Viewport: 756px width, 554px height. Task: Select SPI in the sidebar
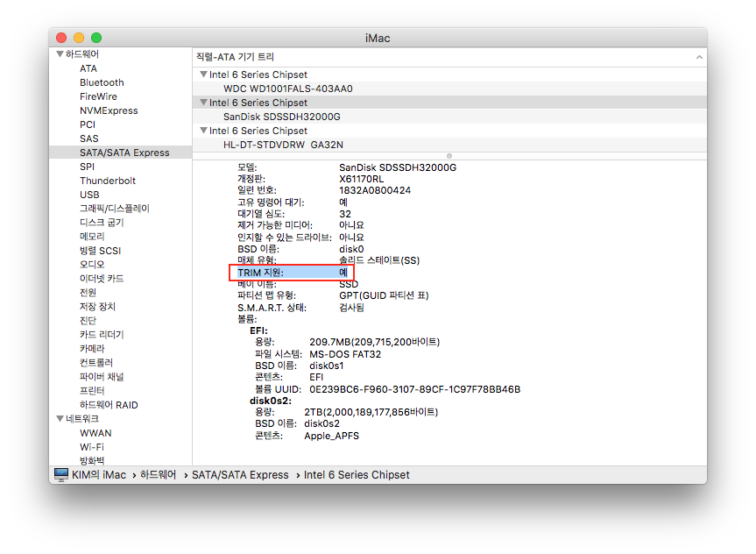[87, 167]
